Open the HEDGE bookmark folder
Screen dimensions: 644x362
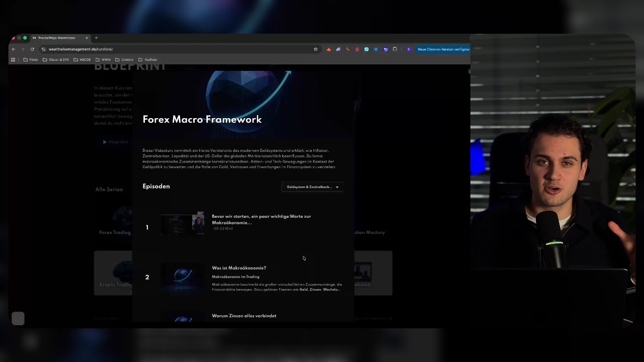(82, 60)
